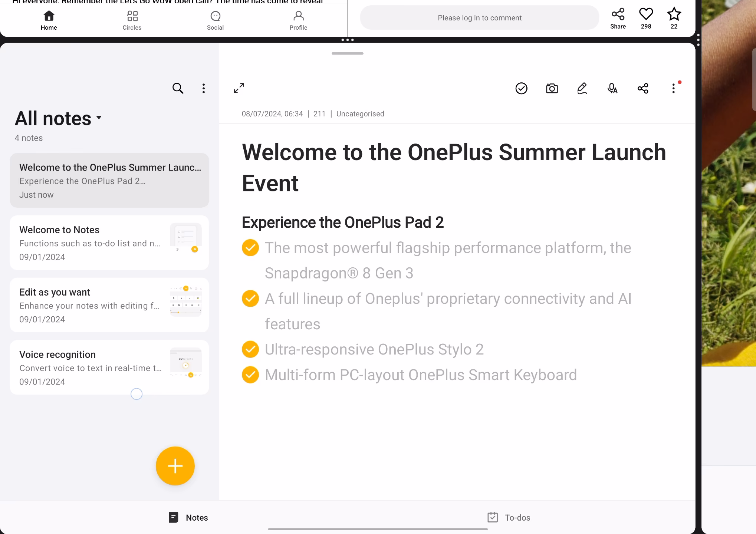Click the Please log in to comment field
Screen dimensions: 756x534
479,18
